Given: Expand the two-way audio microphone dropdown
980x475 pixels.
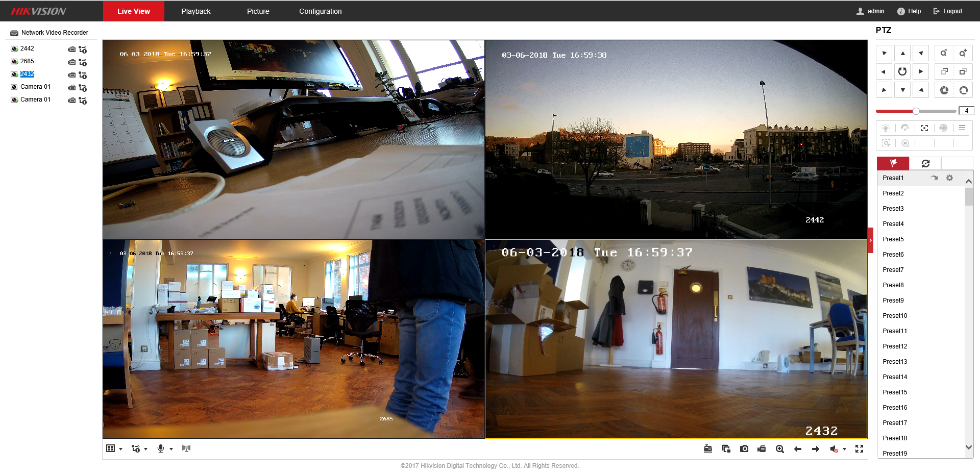Looking at the screenshot, I should click(171, 449).
